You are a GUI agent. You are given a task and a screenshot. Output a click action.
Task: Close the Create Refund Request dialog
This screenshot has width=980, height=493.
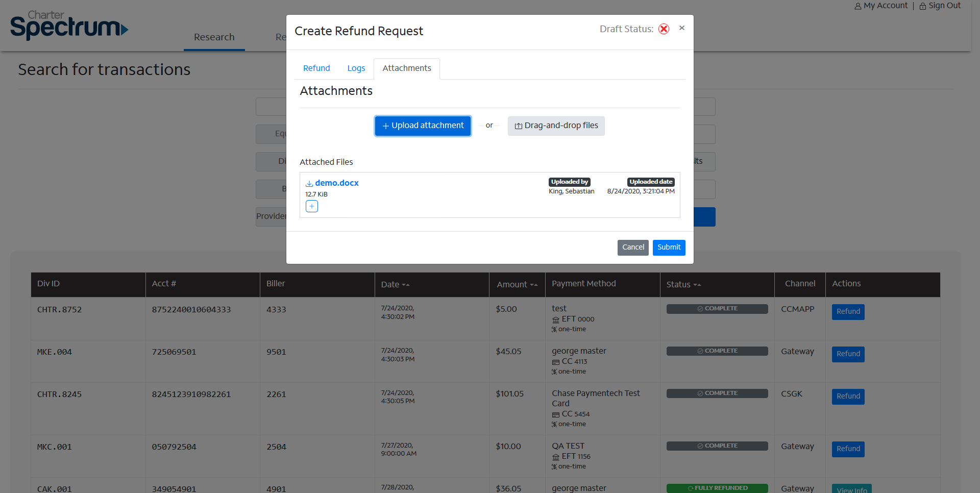681,28
